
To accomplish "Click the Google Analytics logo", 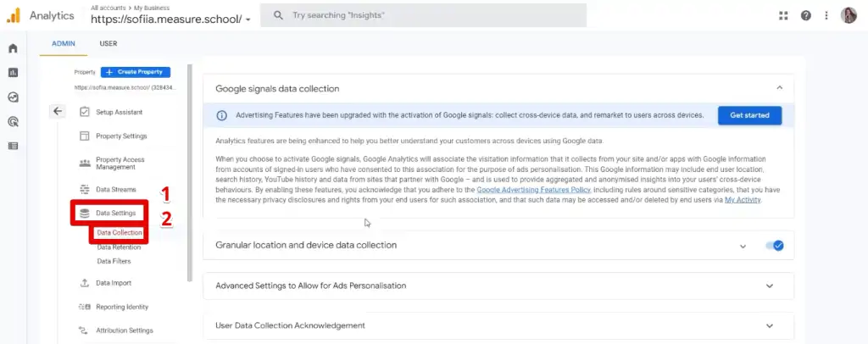I will coord(14,15).
